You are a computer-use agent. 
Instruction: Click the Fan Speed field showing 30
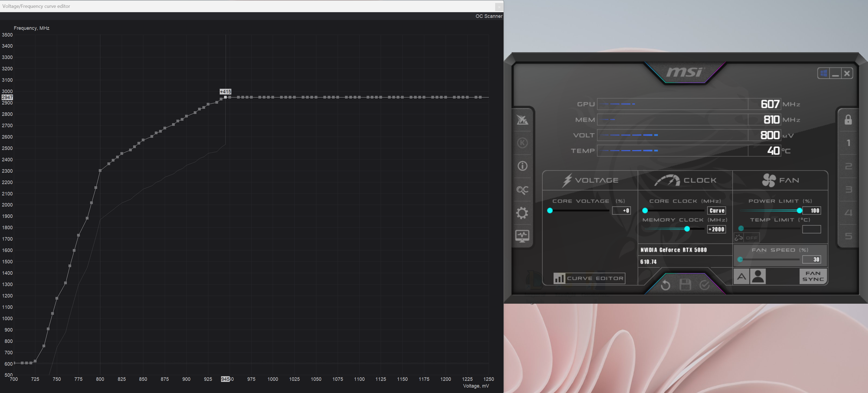(812, 260)
